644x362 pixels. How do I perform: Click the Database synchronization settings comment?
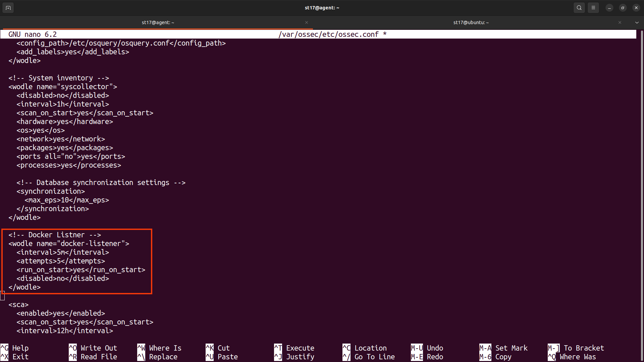coord(101,183)
